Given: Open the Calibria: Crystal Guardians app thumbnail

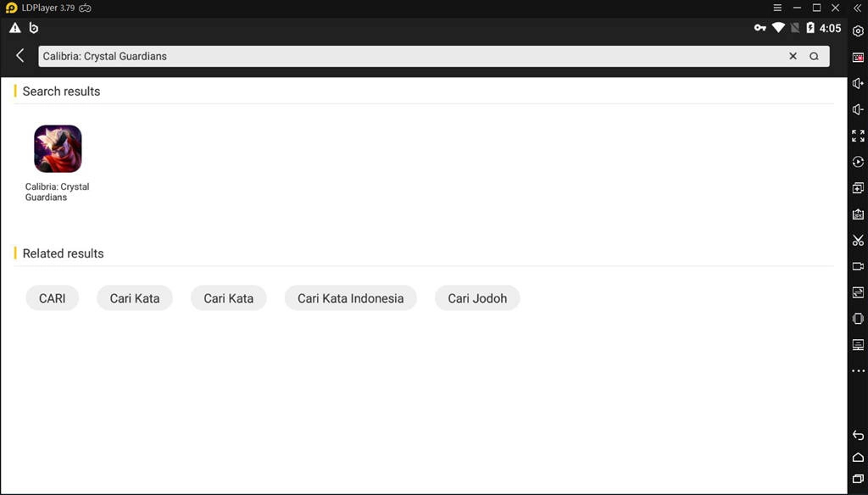Looking at the screenshot, I should (x=58, y=148).
